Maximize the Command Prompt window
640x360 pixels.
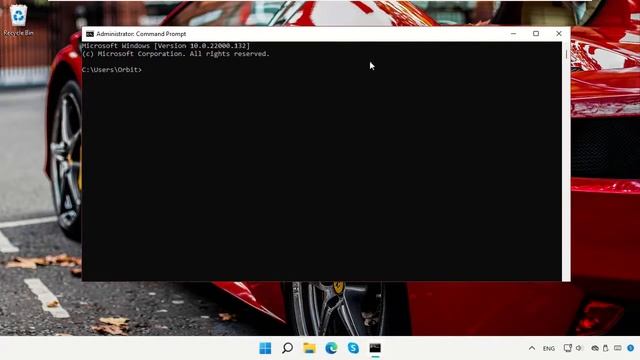pos(536,34)
